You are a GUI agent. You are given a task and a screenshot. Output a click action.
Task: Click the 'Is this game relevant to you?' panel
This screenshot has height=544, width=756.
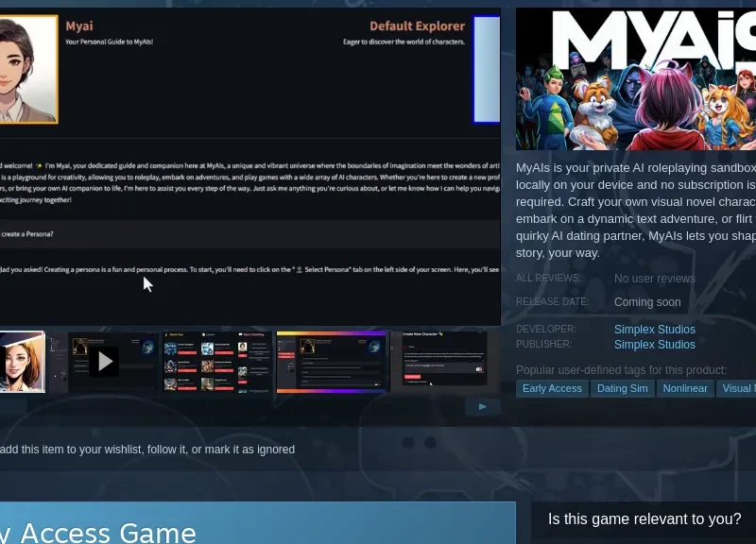click(x=644, y=518)
